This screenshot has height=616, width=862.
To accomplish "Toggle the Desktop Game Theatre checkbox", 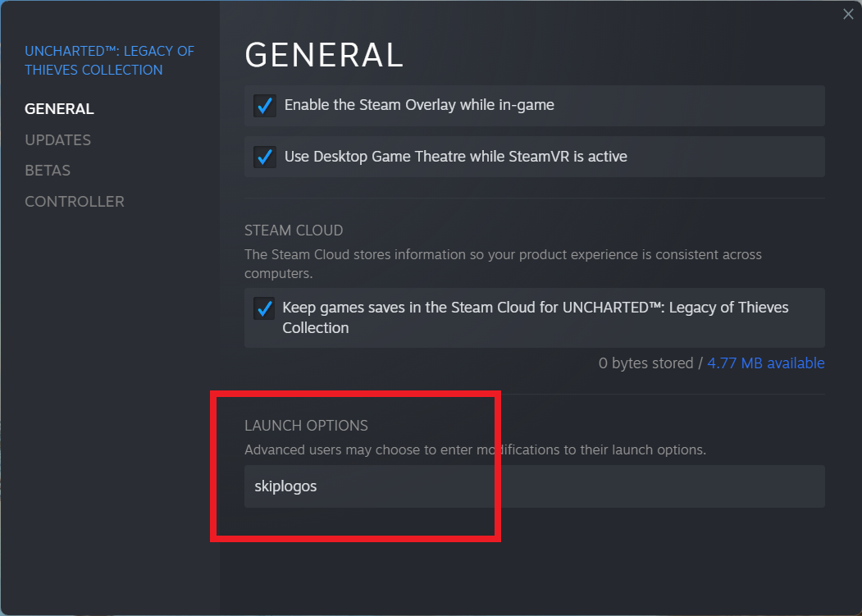I will tap(264, 157).
